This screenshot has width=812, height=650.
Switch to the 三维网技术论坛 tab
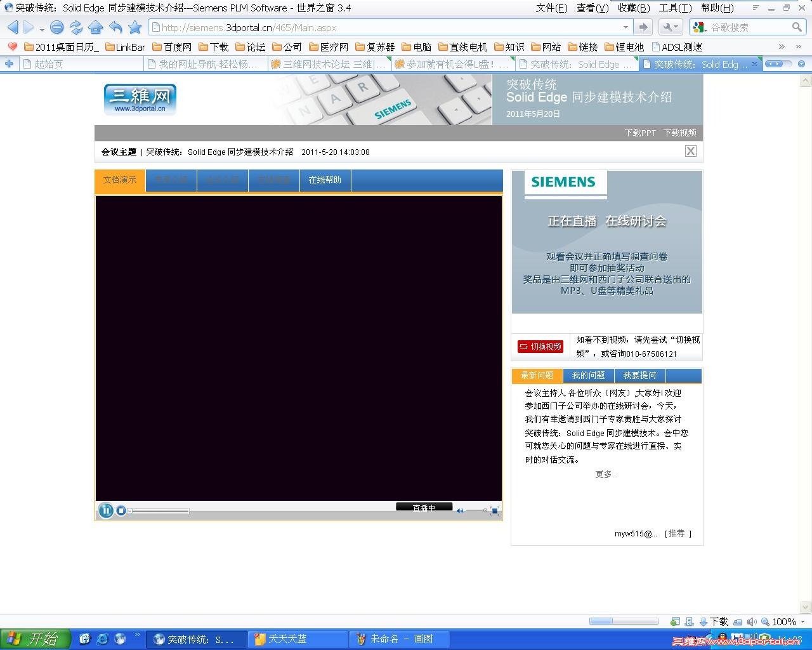click(329, 64)
